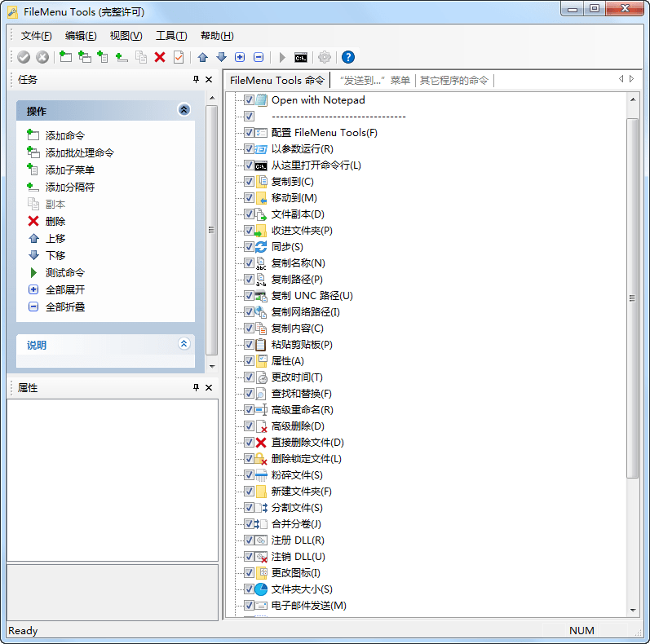Click 下移 in the tasks panel
Image resolution: width=650 pixels, height=644 pixels.
tap(55, 256)
